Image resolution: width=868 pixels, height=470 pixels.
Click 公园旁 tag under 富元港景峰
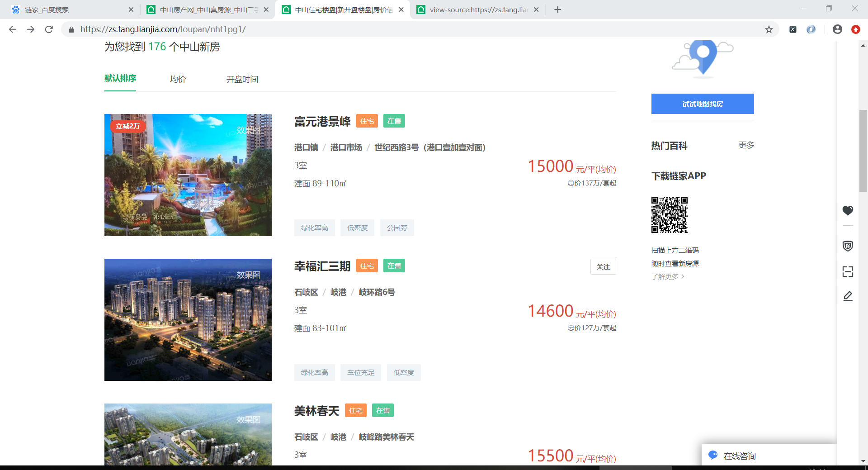(397, 228)
